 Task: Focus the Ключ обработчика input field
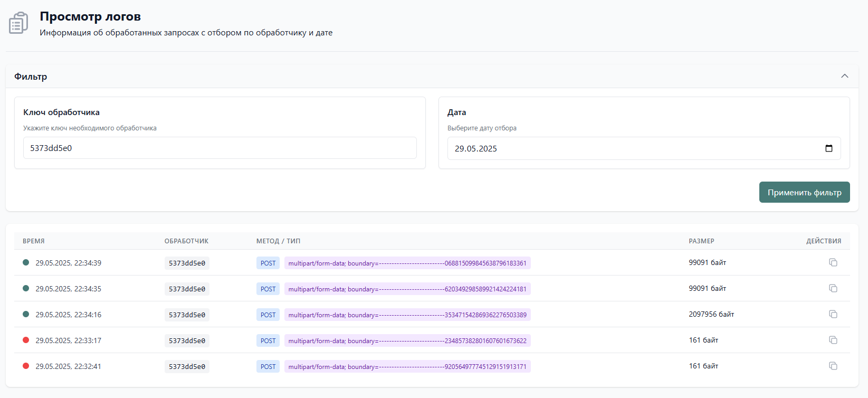[x=220, y=148]
